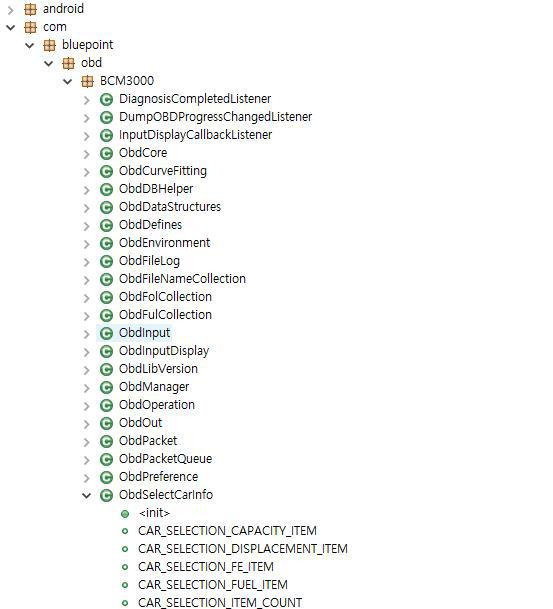Expand the ObdFileLog class node
The width and height of the screenshot is (553, 609).
(x=87, y=262)
